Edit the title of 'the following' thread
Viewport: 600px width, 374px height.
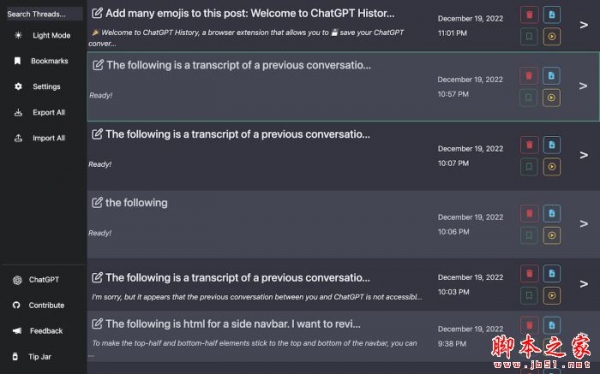pos(97,202)
